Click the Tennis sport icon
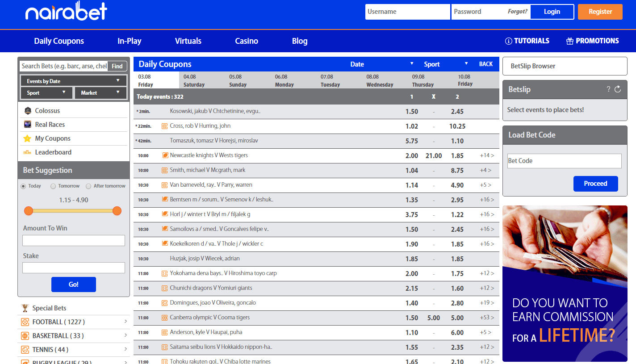636x364 pixels. pyautogui.click(x=25, y=350)
